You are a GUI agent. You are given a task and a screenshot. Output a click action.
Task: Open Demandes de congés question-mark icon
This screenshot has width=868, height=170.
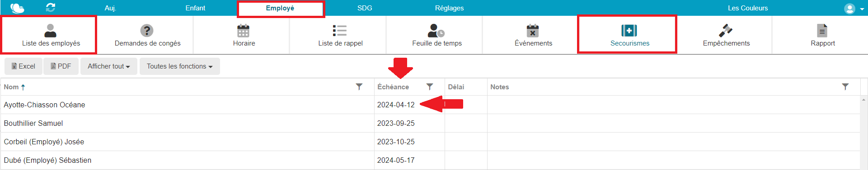(x=147, y=31)
